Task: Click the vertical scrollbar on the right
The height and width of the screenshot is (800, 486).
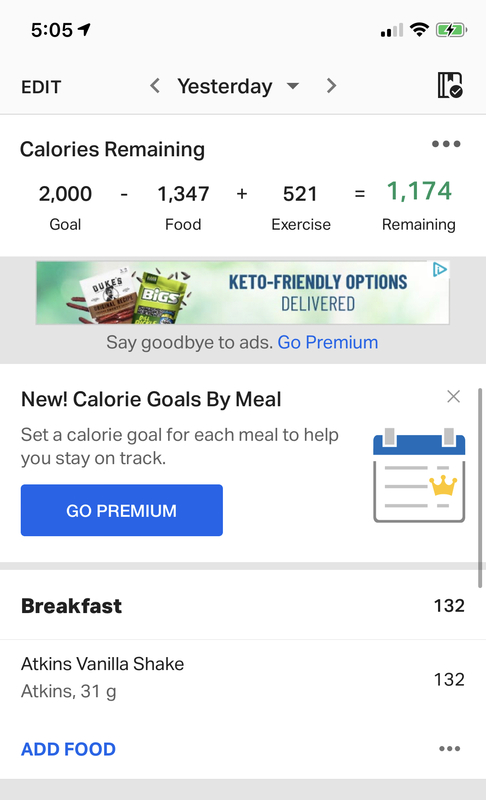Action: coord(480,488)
